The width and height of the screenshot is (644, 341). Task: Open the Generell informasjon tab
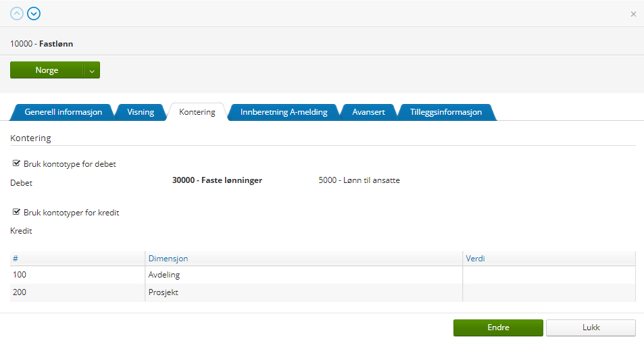coord(64,112)
